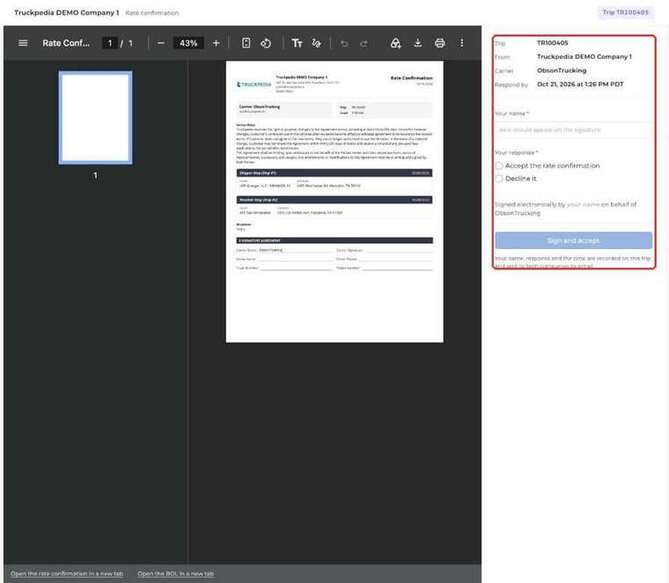Open the rate confirmation in new tab
The height and width of the screenshot is (583, 669).
pos(67,574)
